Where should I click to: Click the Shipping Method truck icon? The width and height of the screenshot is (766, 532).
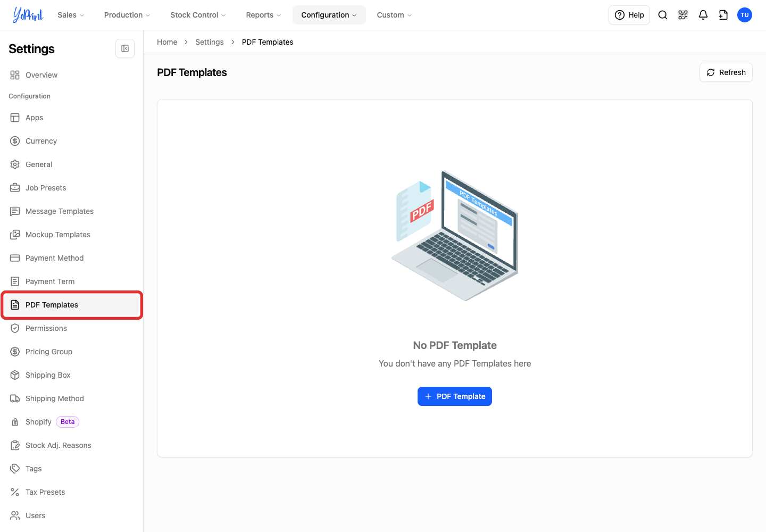pos(15,398)
